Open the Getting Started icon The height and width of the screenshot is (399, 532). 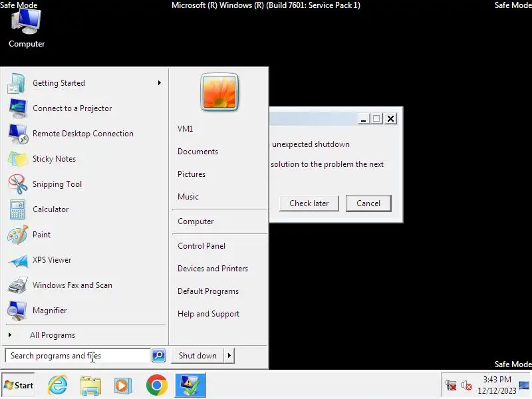[x=17, y=83]
